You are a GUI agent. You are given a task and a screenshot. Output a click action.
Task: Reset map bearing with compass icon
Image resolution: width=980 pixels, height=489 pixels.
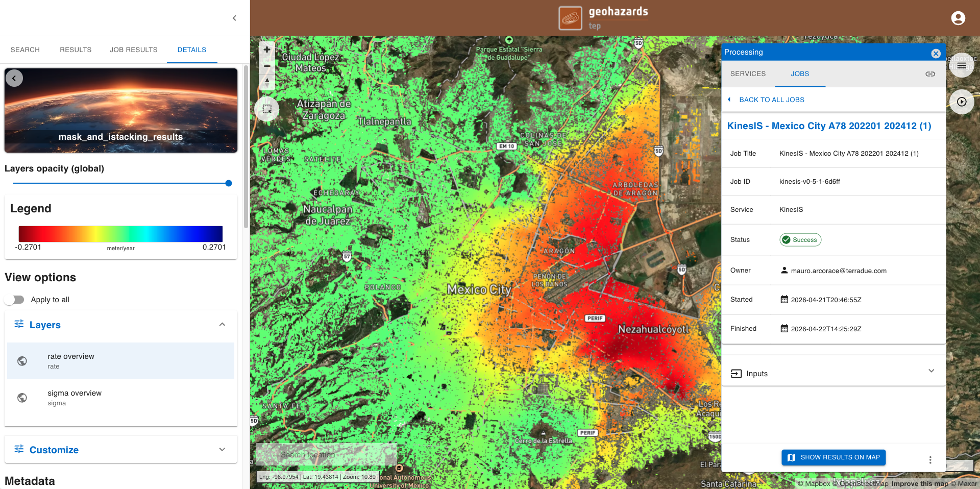click(267, 82)
